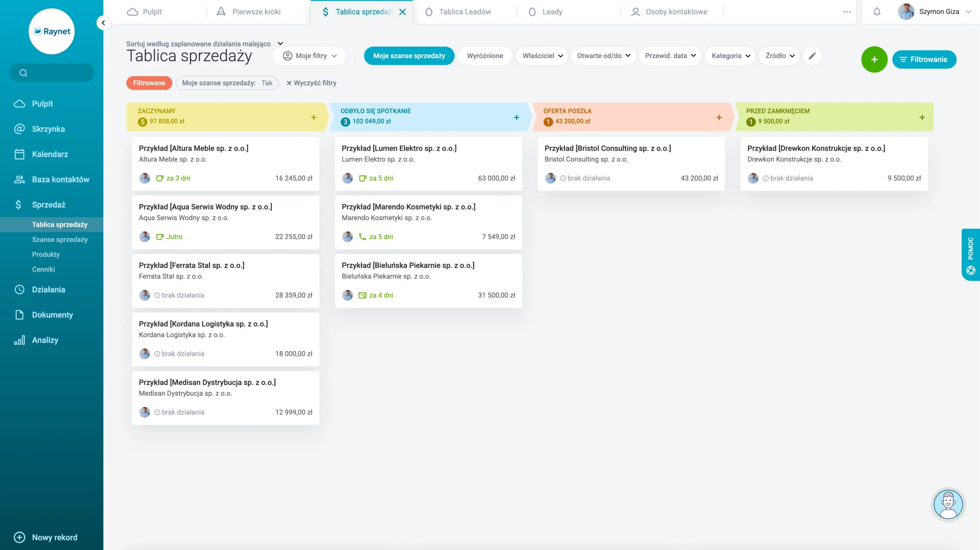980x550 pixels.
Task: Click the phone call icon on Marendo Kosmetyki card
Action: click(x=362, y=237)
